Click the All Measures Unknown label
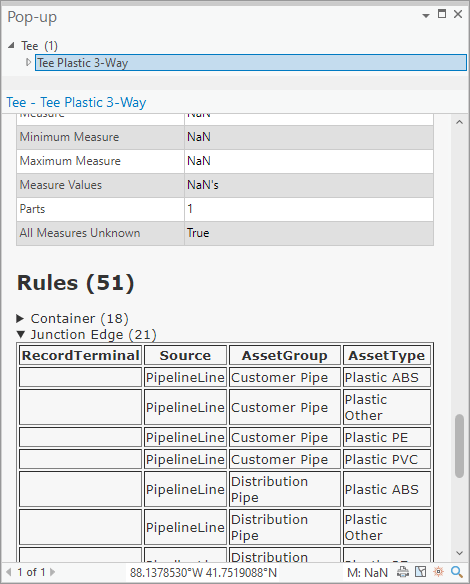This screenshot has height=584, width=470. click(x=80, y=233)
